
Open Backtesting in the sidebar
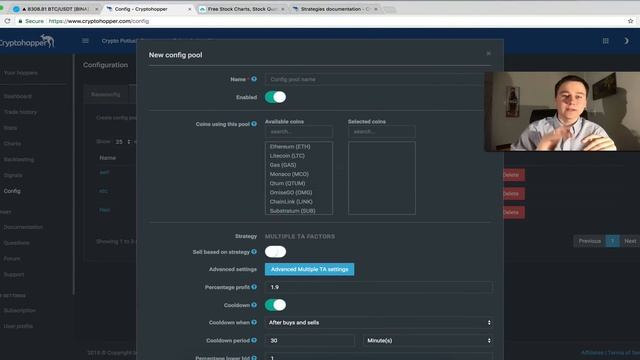click(x=19, y=160)
